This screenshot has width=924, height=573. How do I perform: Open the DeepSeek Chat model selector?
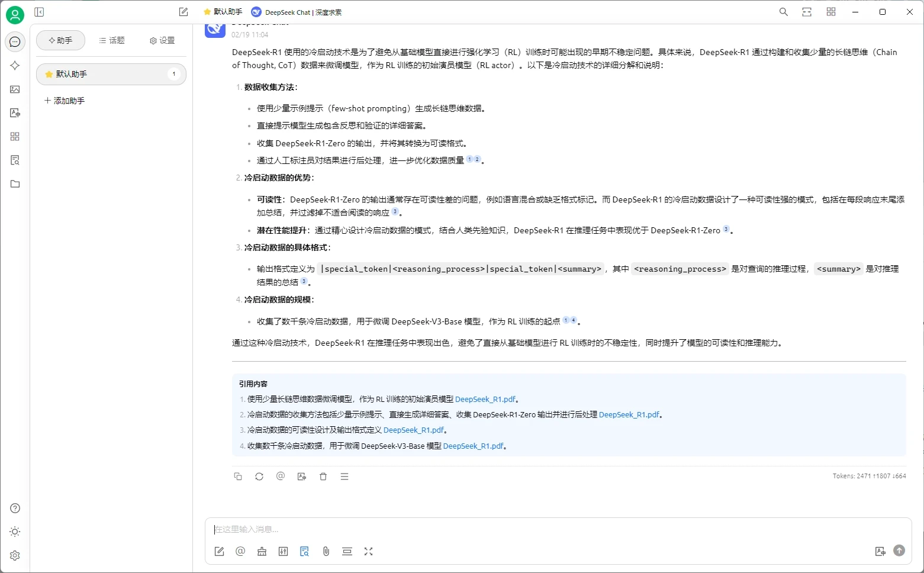(297, 12)
